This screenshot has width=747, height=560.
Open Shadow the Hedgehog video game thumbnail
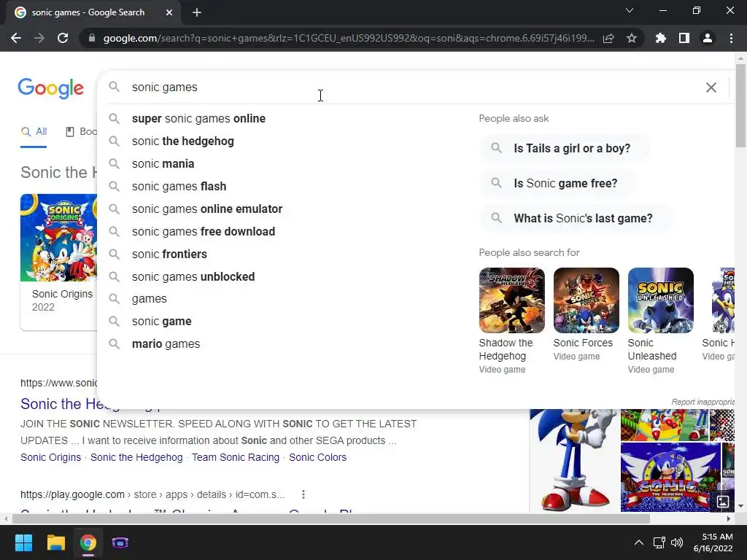(x=511, y=300)
